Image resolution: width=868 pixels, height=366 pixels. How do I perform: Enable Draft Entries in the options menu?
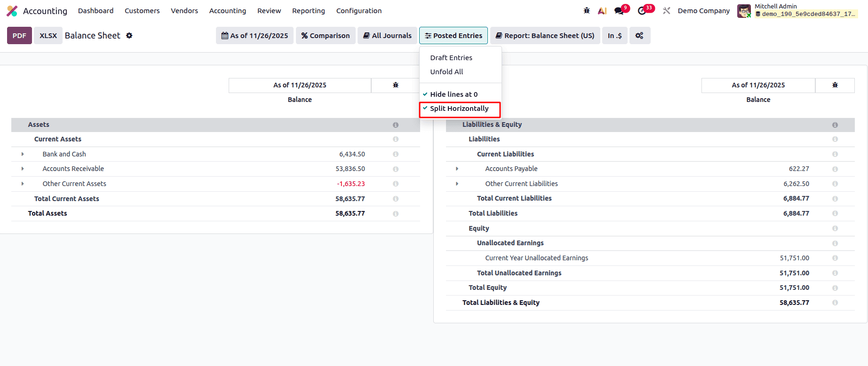point(460,58)
